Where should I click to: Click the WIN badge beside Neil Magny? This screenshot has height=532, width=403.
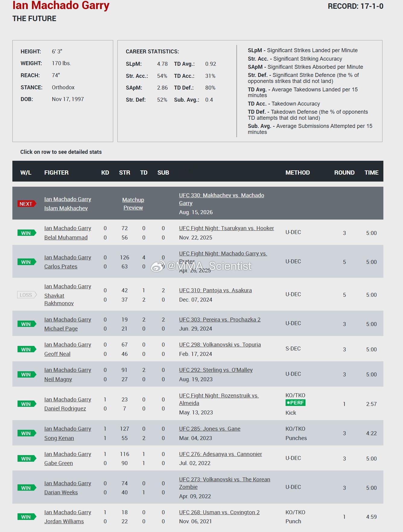click(x=27, y=374)
